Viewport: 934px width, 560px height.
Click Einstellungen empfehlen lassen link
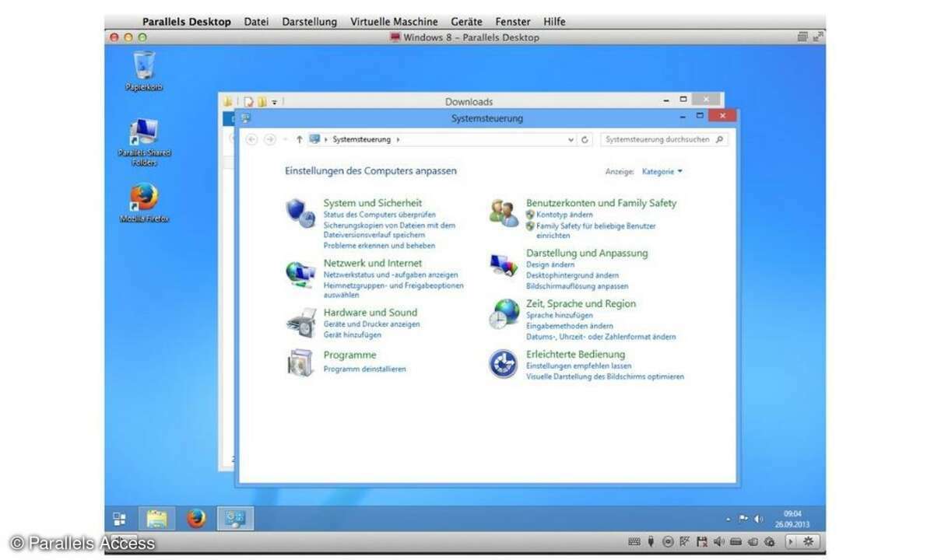[579, 366]
